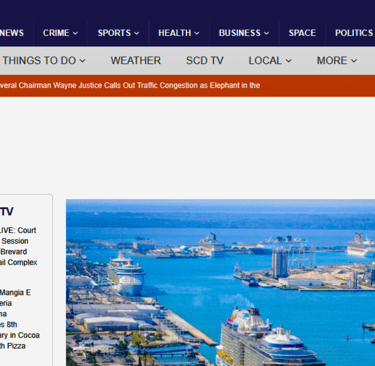Expand the THINGS TO DO chevron
The width and height of the screenshot is (375, 366).
tap(82, 61)
